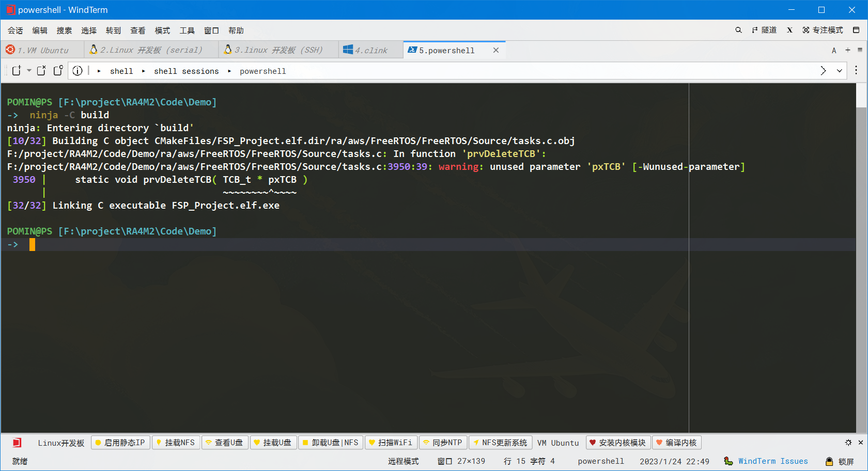Click powershell label in status bar

click(601, 461)
